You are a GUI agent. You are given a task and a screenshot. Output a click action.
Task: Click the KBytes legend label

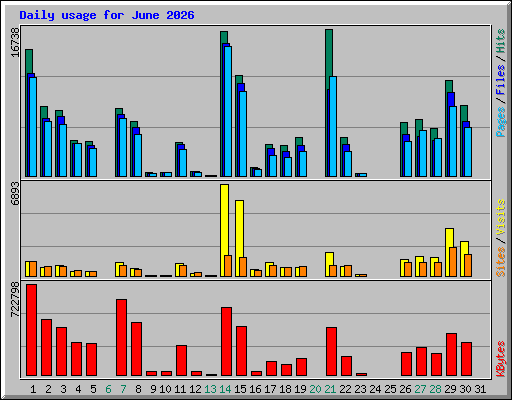[x=501, y=359]
